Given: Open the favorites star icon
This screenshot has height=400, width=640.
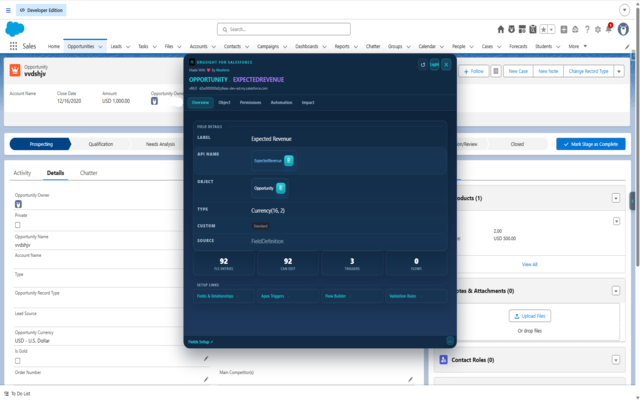Looking at the screenshot, I should [x=544, y=29].
